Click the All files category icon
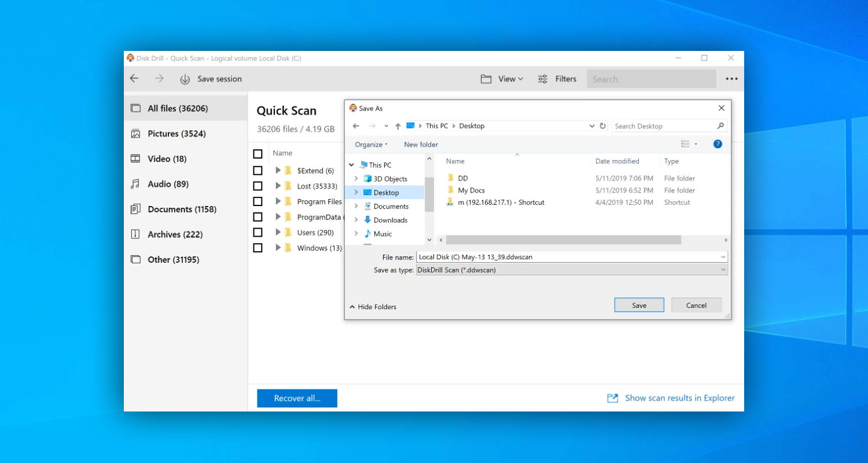 [135, 108]
